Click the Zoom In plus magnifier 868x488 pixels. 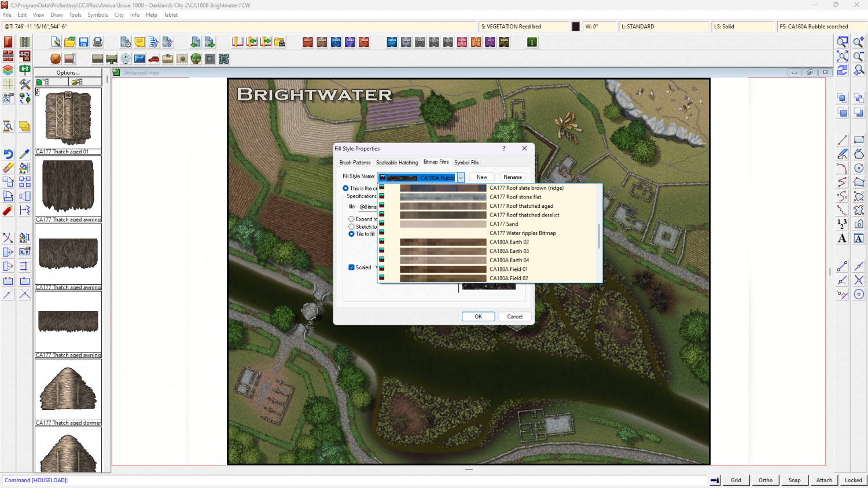pyautogui.click(x=859, y=42)
